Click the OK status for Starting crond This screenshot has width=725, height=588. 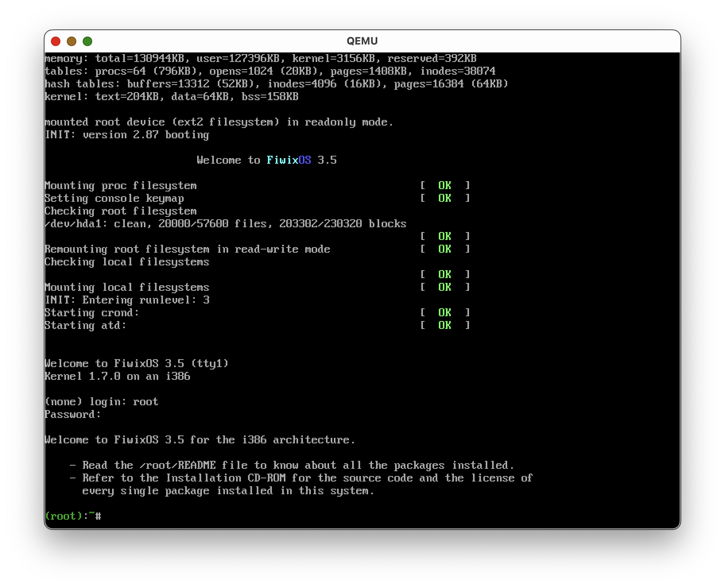coord(445,313)
